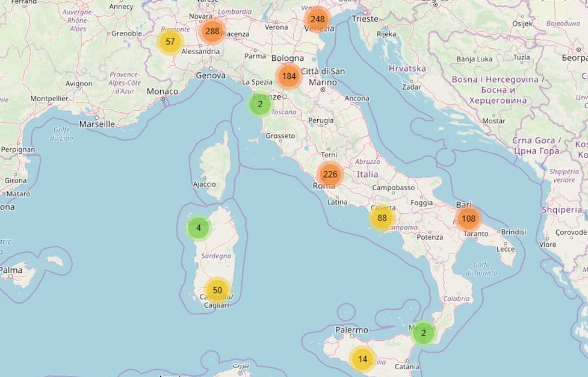This screenshot has height=377, width=588.
Task: Expand the green 4 cluster in northern Sardinia
Action: 198,228
